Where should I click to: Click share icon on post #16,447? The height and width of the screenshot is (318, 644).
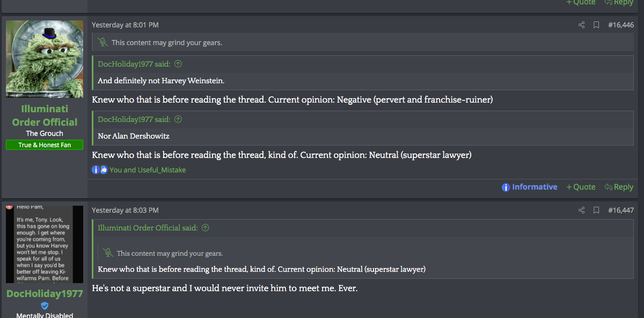581,210
